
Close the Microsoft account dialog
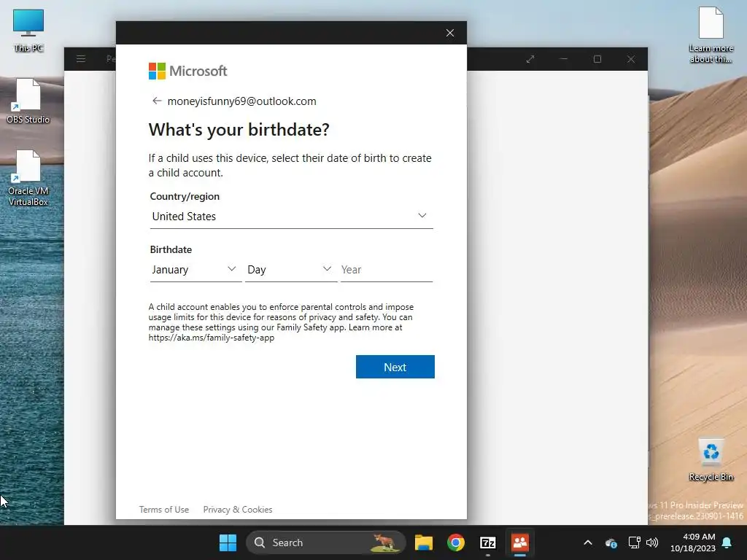[449, 33]
